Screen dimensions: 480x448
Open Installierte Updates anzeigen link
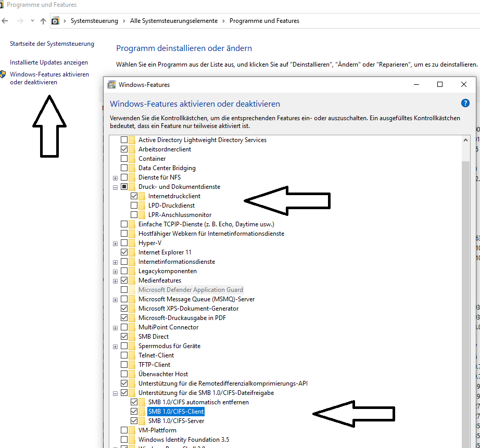pos(49,62)
